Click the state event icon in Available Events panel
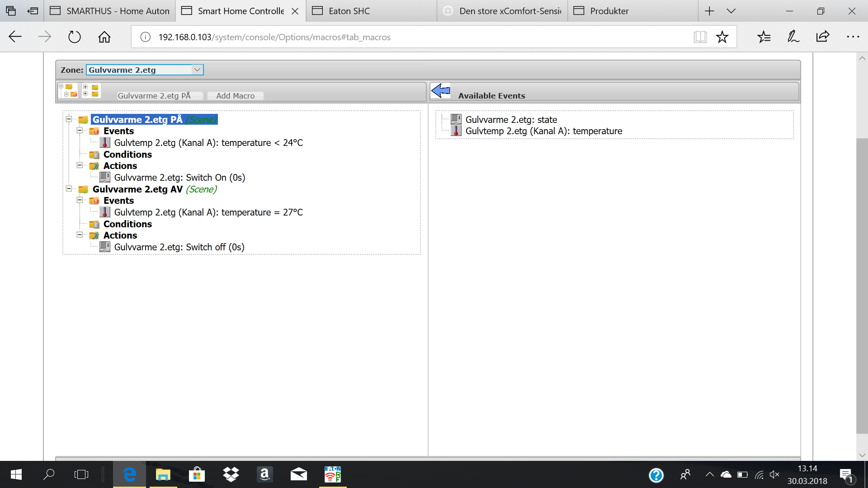The width and height of the screenshot is (868, 488). (456, 119)
